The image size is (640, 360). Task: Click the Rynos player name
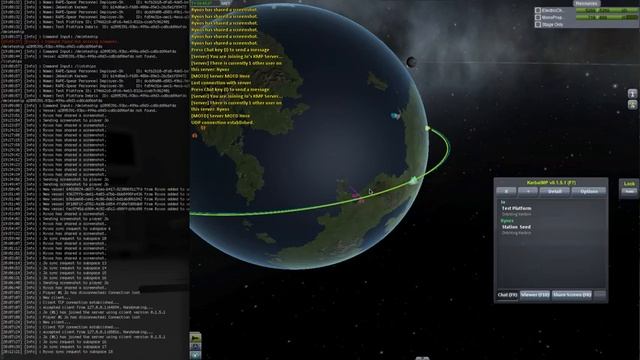pos(507,221)
